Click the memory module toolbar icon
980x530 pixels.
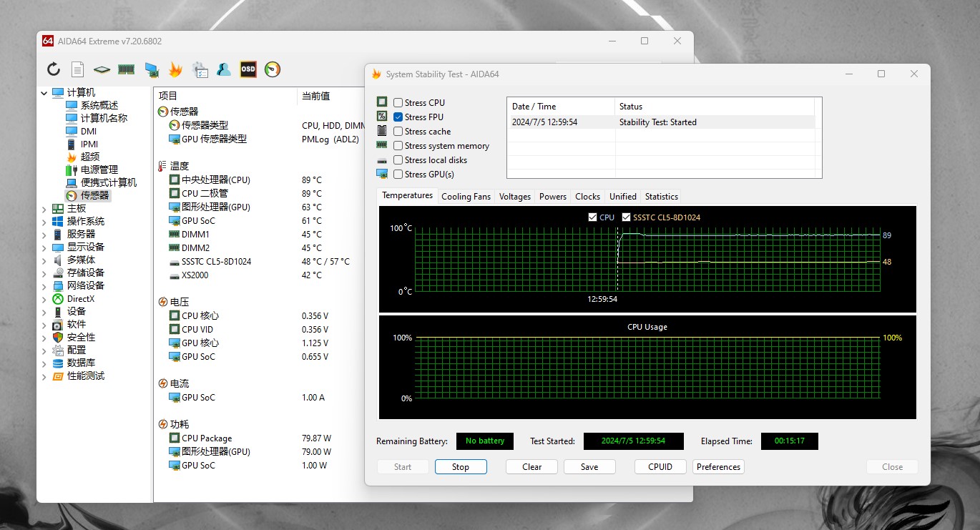tap(127, 69)
